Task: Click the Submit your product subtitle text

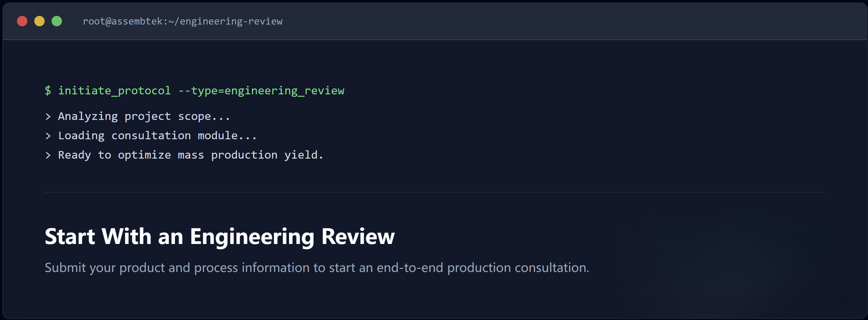Action: pyautogui.click(x=316, y=268)
